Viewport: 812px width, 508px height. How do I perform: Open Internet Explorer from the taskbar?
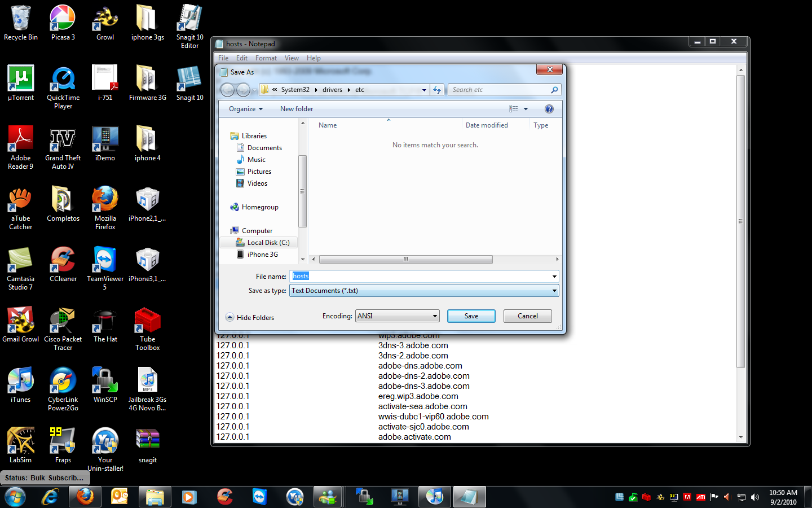(x=50, y=497)
